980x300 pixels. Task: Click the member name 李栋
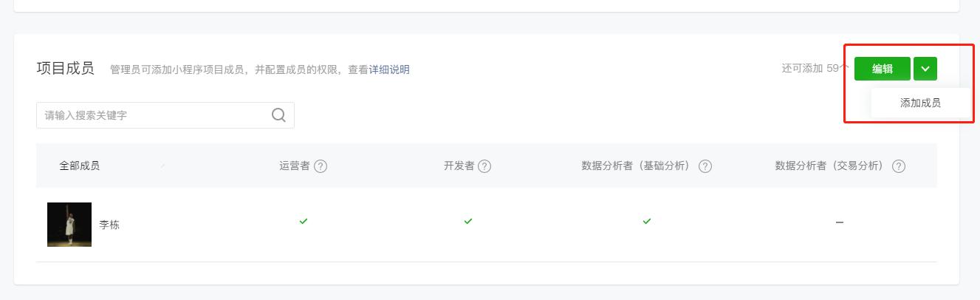click(x=109, y=225)
